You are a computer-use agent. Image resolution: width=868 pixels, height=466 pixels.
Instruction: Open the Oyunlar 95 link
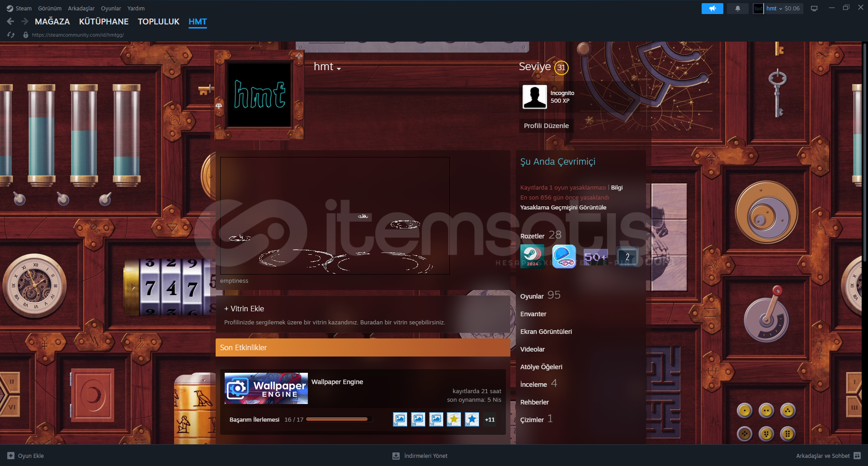tap(540, 295)
